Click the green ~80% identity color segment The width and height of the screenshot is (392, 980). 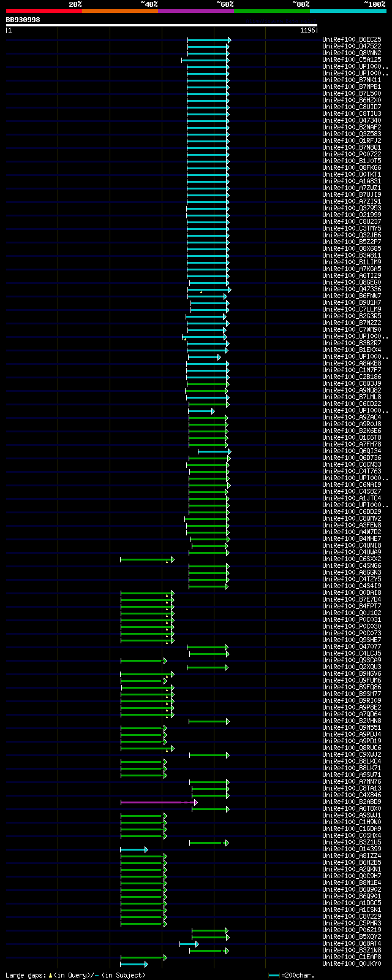click(x=272, y=11)
